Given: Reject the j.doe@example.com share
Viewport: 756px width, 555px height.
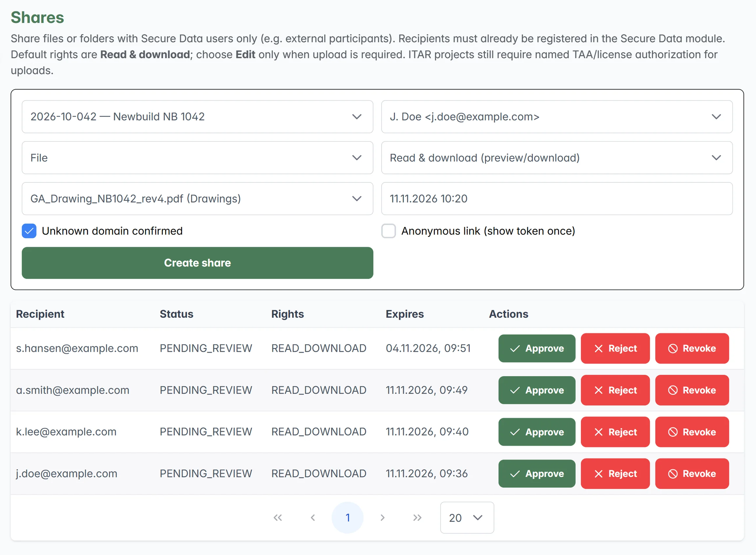Looking at the screenshot, I should [615, 474].
